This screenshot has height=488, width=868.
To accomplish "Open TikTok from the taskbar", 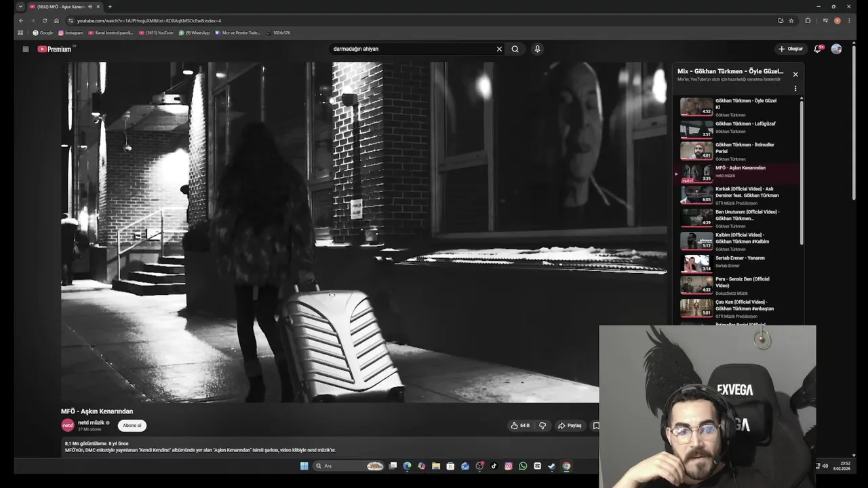I will 494,466.
